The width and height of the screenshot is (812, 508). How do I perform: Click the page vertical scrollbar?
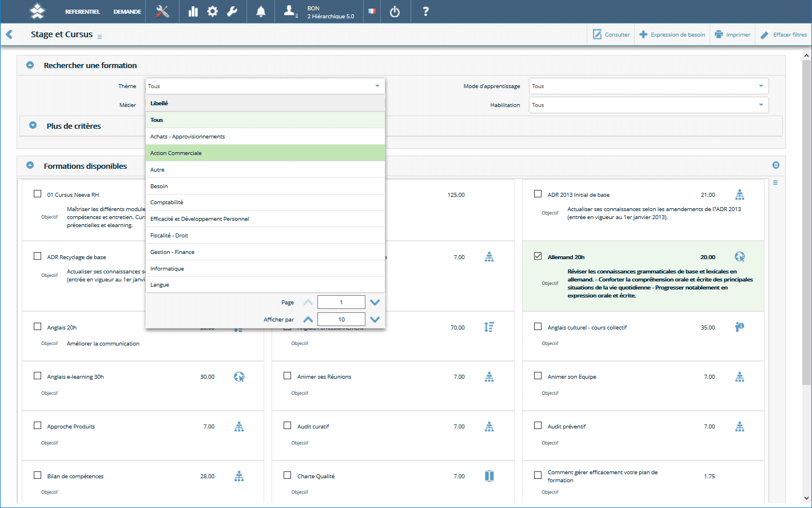pos(807,223)
